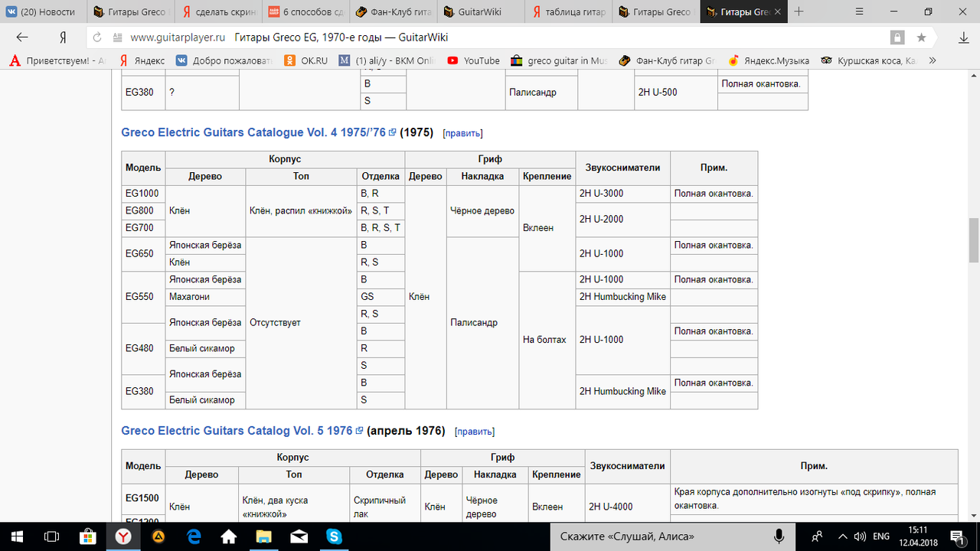Screen dimensions: 980x551
Task: Open the 'Приветствуем!' bookmark
Action: 58,60
